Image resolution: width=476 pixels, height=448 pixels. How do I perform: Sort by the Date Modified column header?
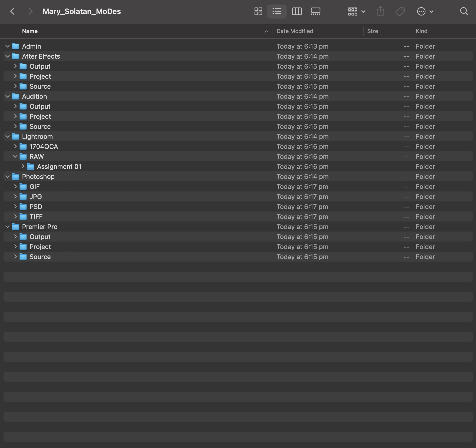(295, 31)
